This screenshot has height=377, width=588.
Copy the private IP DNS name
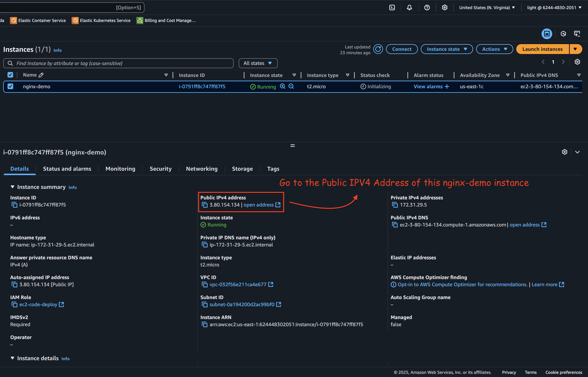click(x=205, y=245)
